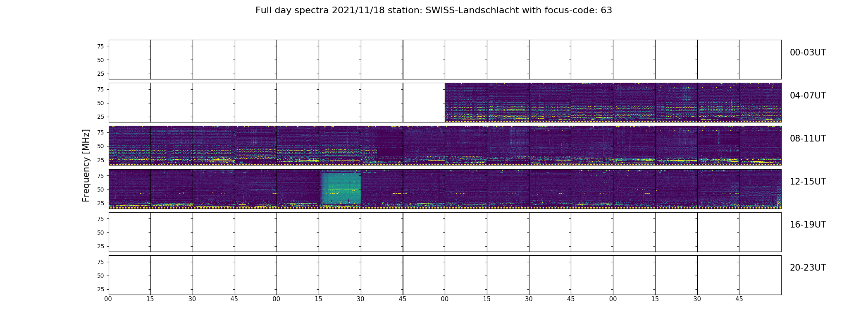Click the '25' tick of the 08-11UT row
The image size is (868, 331).
coord(100,160)
